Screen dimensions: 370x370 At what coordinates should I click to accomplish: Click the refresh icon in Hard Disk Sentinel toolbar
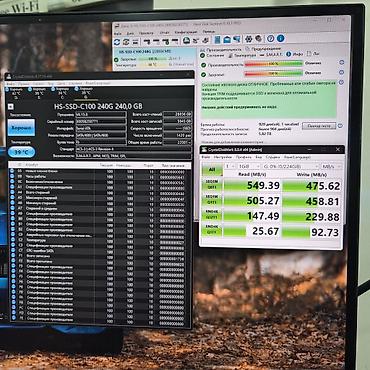click(117, 42)
